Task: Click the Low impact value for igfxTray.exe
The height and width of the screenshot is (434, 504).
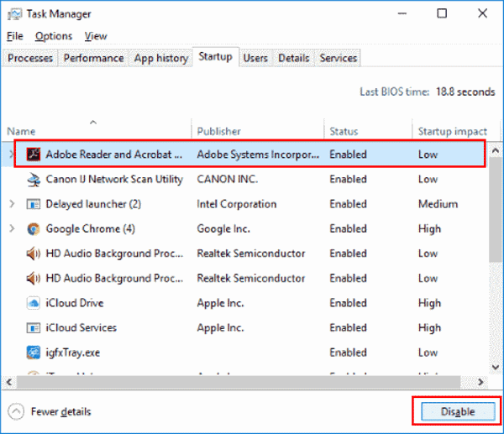Action: click(x=428, y=353)
